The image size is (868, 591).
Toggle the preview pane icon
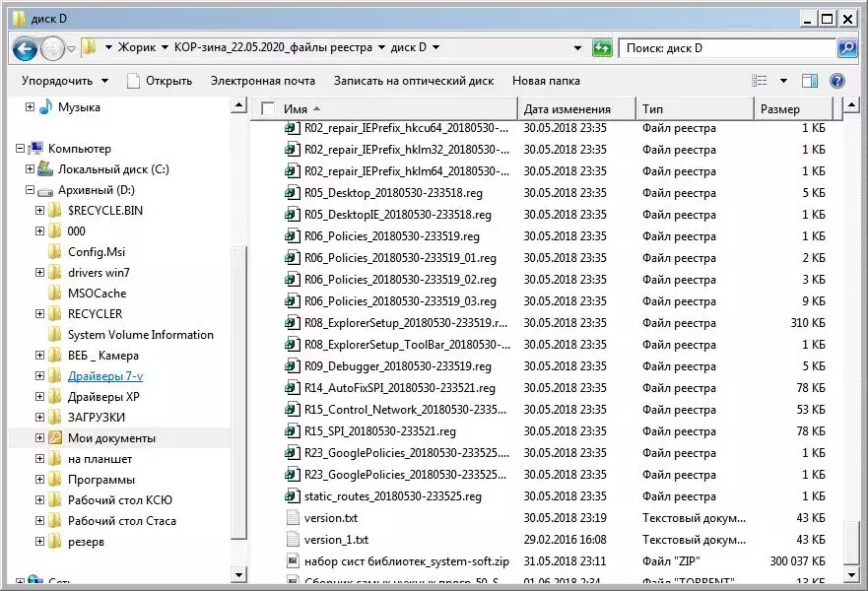(809, 81)
